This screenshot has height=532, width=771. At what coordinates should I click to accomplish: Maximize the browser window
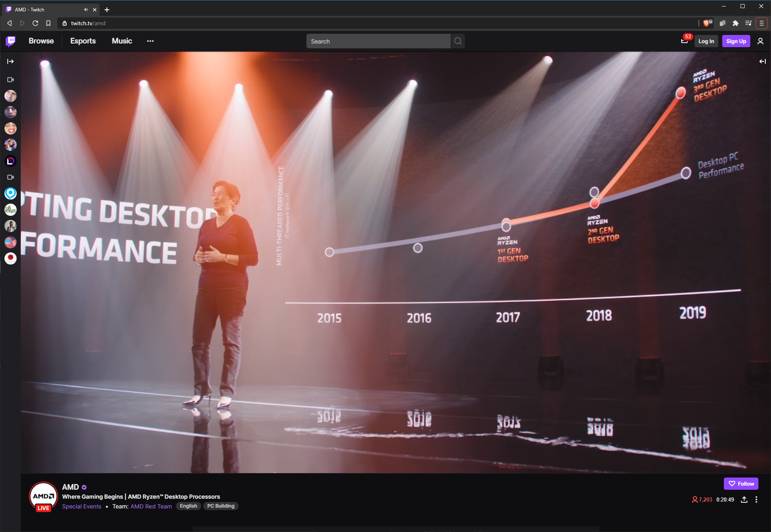tap(743, 6)
